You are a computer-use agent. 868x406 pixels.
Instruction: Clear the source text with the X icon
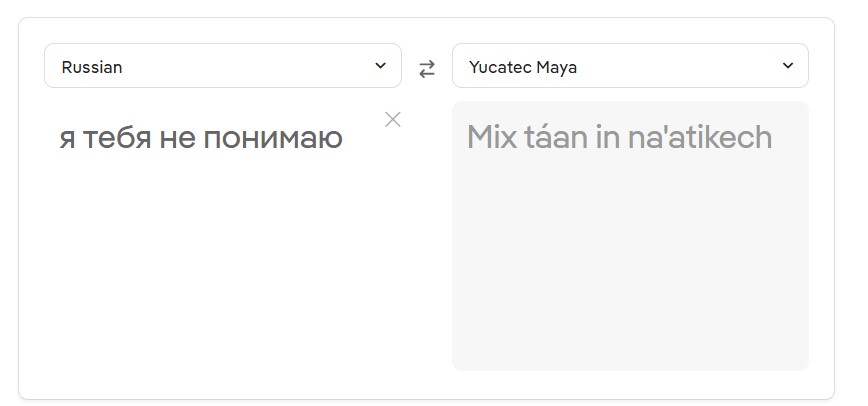pyautogui.click(x=393, y=120)
